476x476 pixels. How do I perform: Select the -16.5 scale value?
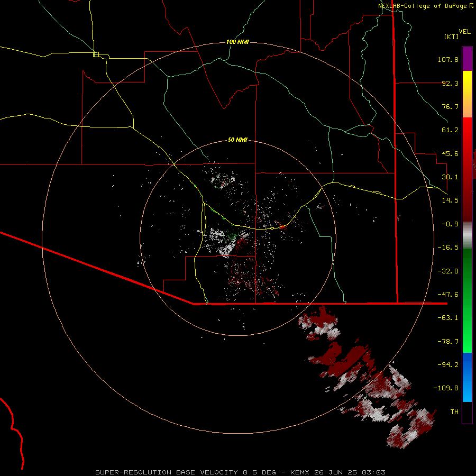(448, 248)
